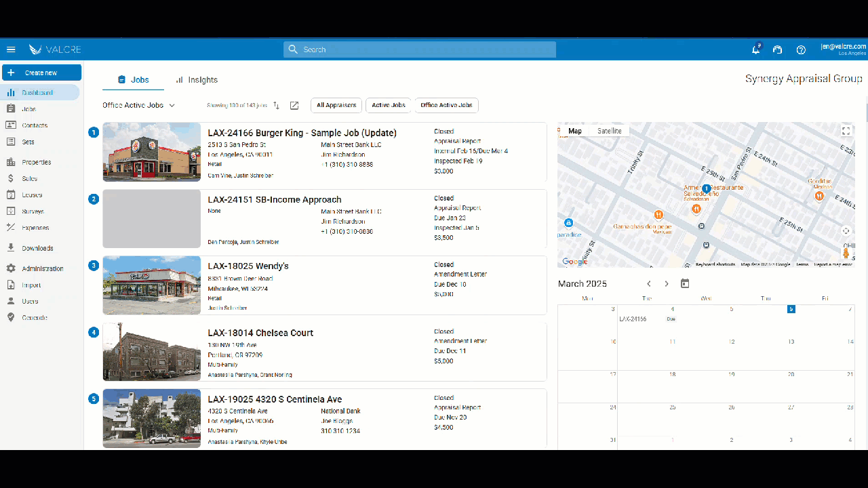Click the map camera controls icon
868x488 pixels.
[846, 231]
